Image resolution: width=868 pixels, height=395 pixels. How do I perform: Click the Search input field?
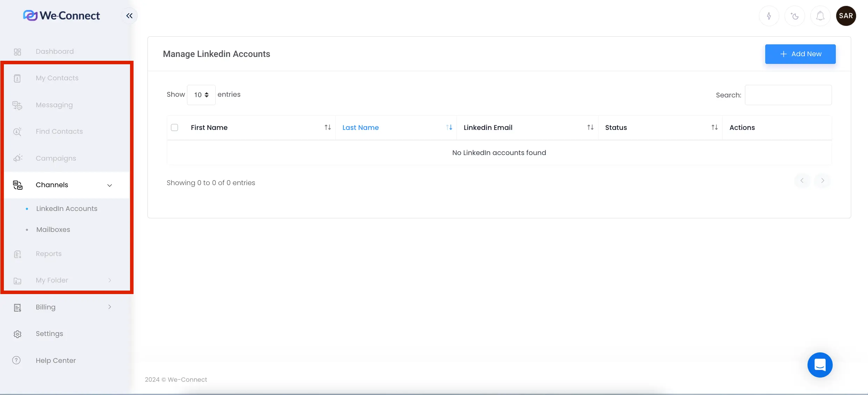(788, 95)
